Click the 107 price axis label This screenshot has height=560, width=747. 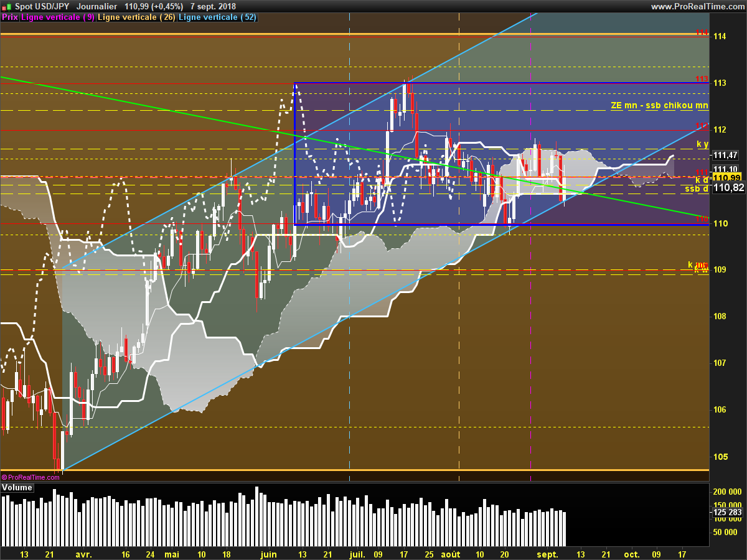[x=720, y=363]
